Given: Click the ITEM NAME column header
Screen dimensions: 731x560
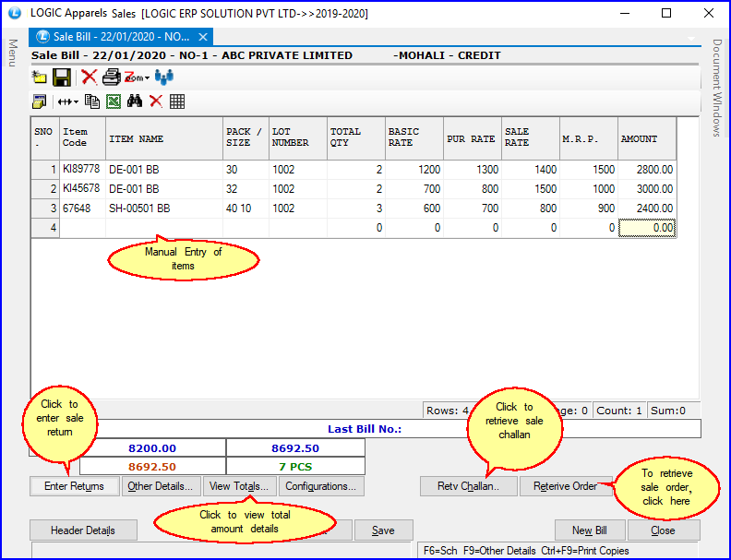Looking at the screenshot, I should point(164,138).
